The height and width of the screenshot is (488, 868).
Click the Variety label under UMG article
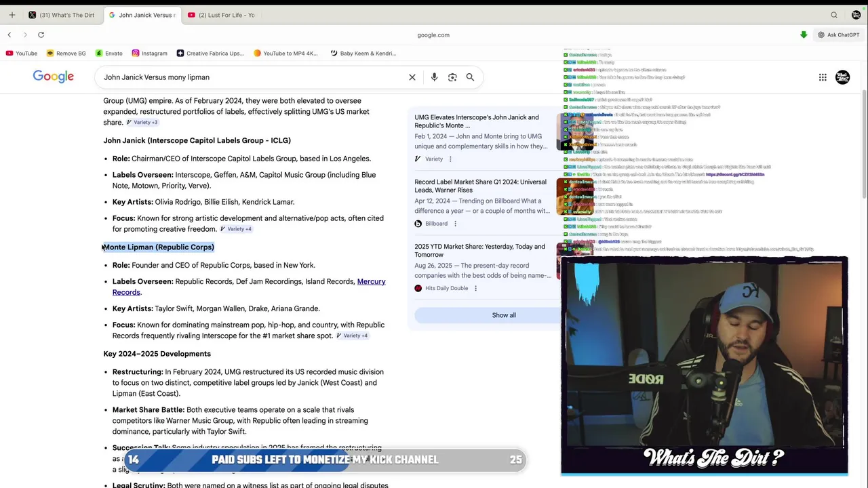[x=434, y=159]
